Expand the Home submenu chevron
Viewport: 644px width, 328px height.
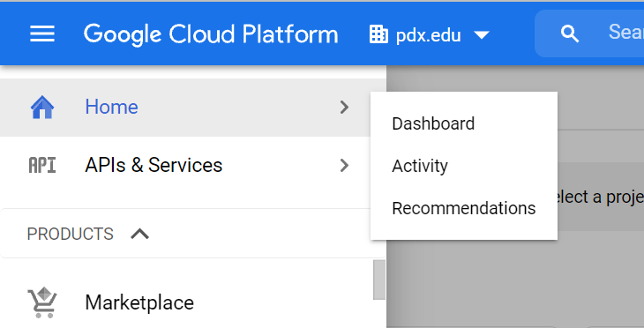(344, 108)
